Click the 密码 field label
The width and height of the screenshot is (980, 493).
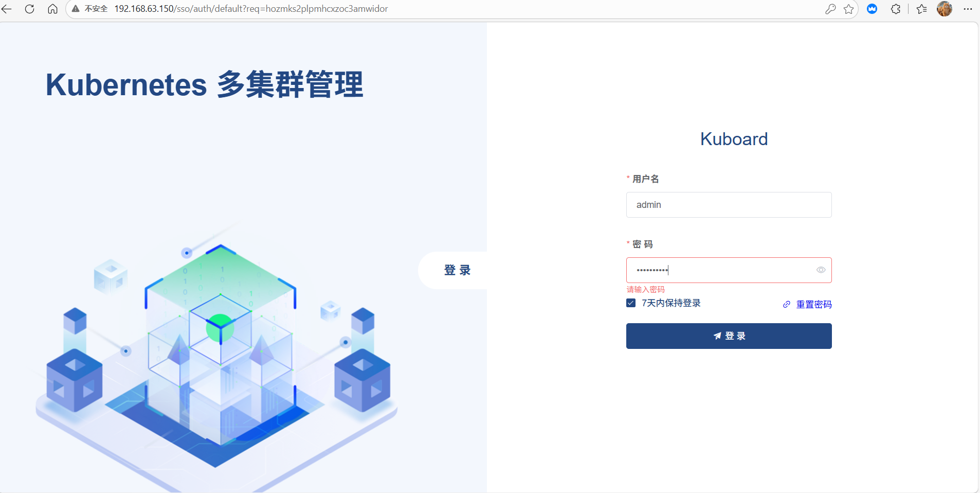642,244
